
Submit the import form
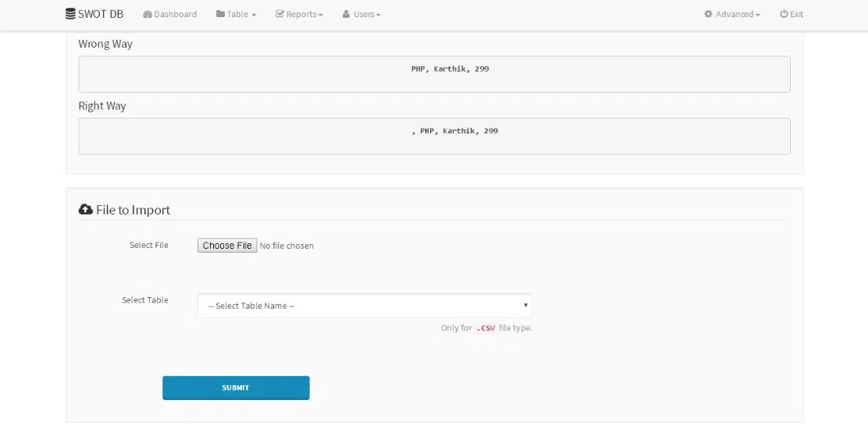pos(236,388)
